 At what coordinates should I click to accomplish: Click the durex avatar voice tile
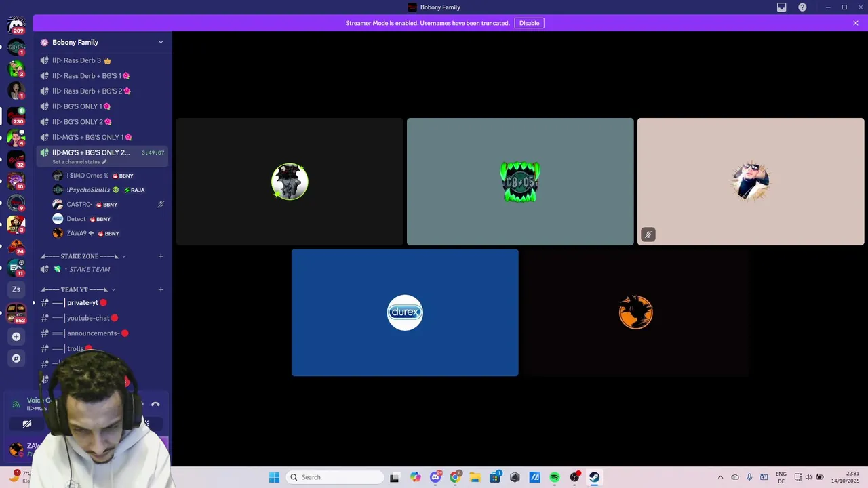[x=405, y=312]
